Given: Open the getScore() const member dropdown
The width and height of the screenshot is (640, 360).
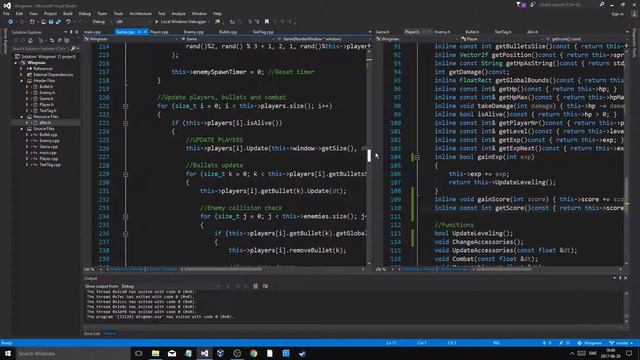Looking at the screenshot, I should pos(587,39).
